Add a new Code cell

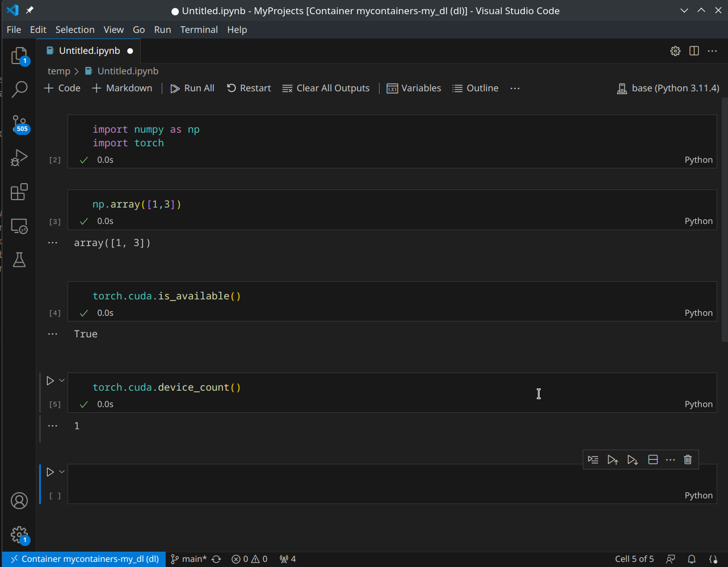[62, 88]
